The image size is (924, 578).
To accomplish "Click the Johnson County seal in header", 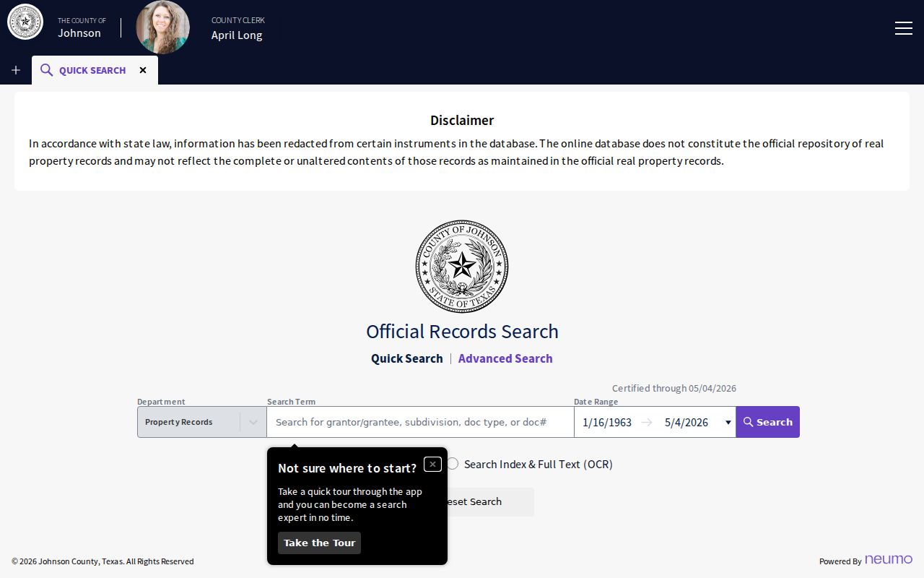I will click(25, 22).
